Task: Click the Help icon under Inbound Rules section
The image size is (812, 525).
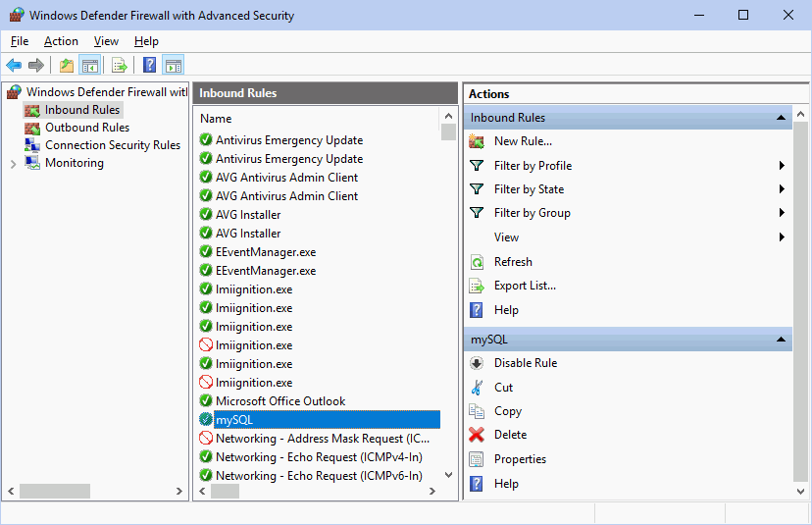Action: (476, 310)
